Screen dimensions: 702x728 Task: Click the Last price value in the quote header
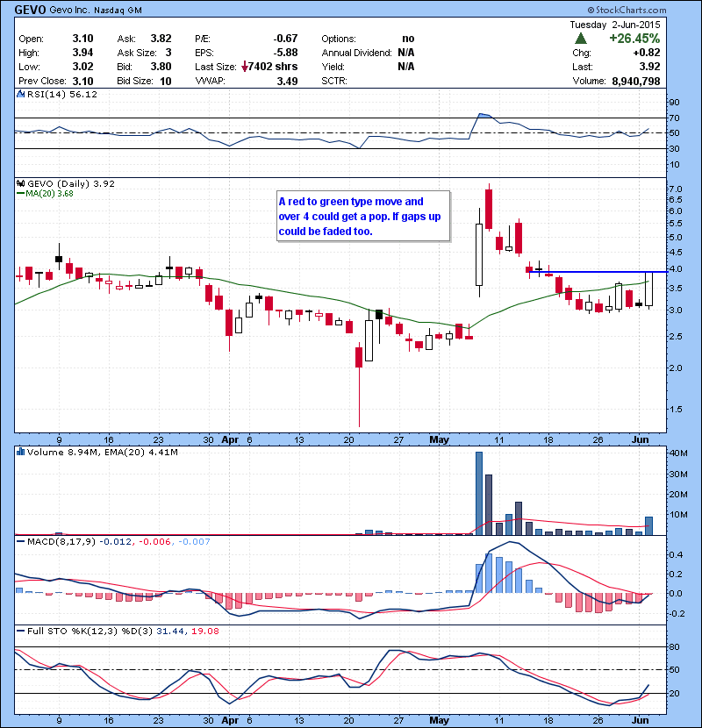point(649,67)
